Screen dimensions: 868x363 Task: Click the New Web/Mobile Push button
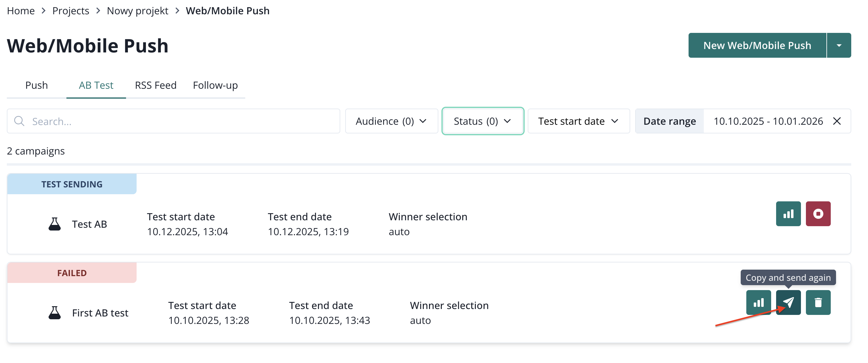point(757,46)
